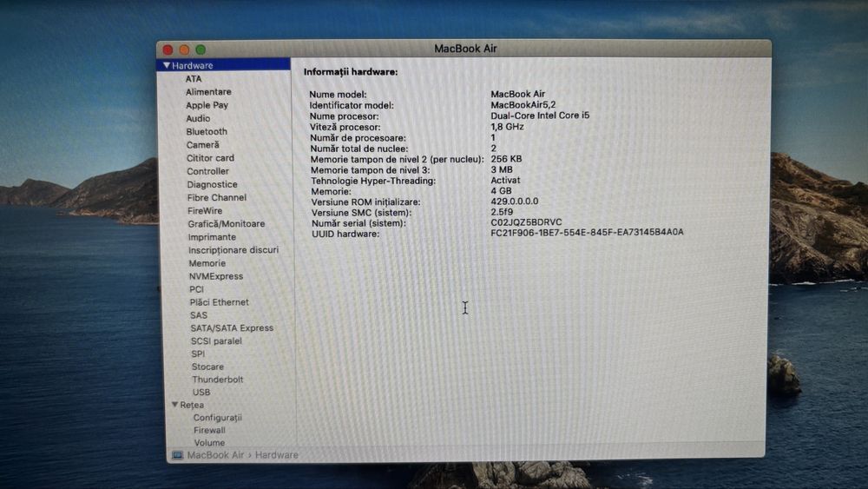The height and width of the screenshot is (489, 868).
Task: Collapse the Hardware disclosure triangle
Action: point(167,65)
